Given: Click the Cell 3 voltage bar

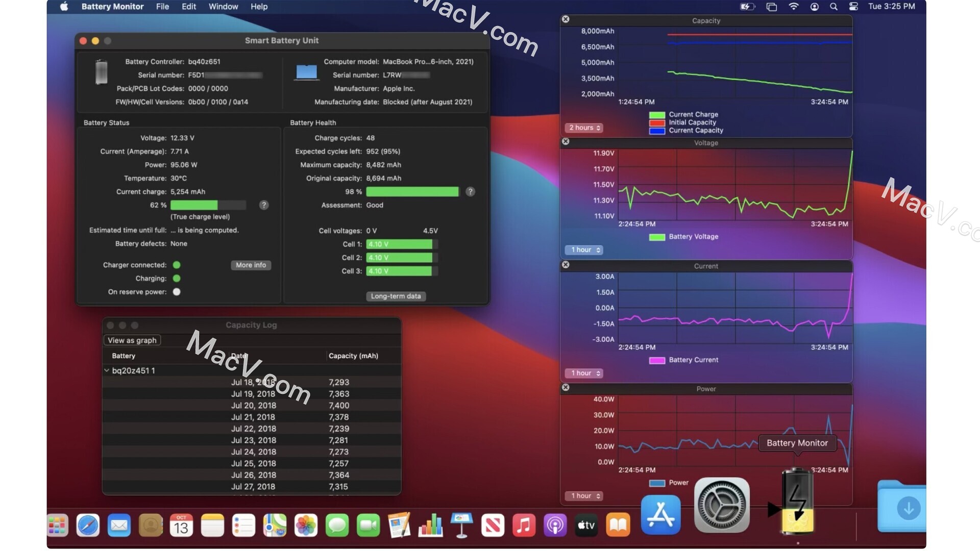Looking at the screenshot, I should [x=402, y=271].
